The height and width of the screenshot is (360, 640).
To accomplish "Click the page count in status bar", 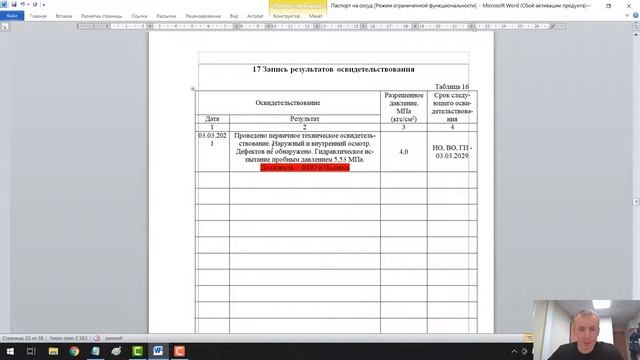I will click(x=23, y=338).
